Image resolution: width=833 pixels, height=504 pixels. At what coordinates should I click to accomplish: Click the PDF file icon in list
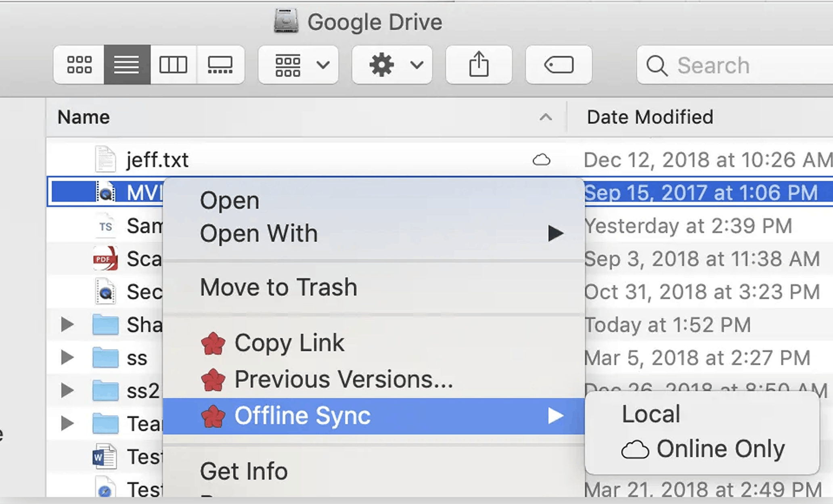[105, 259]
